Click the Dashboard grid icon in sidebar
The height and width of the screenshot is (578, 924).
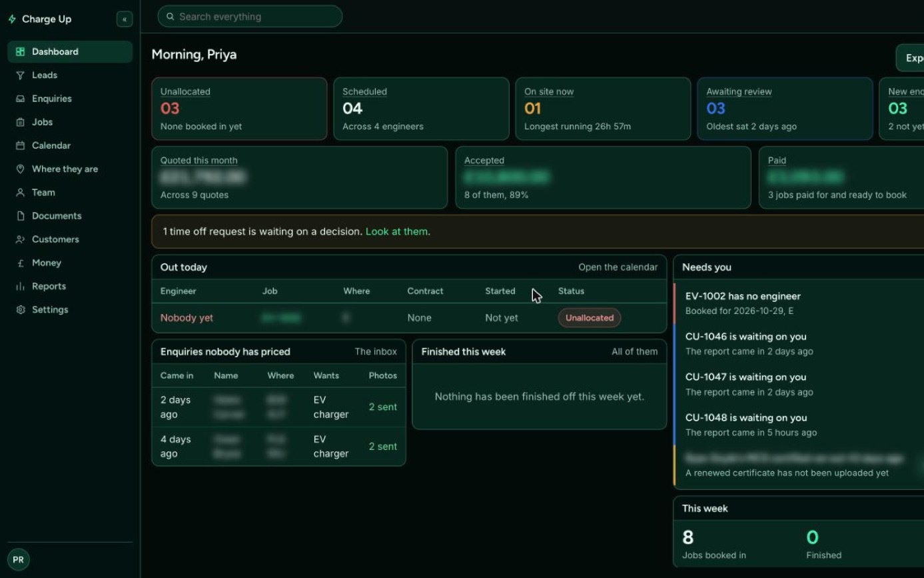[x=20, y=52]
